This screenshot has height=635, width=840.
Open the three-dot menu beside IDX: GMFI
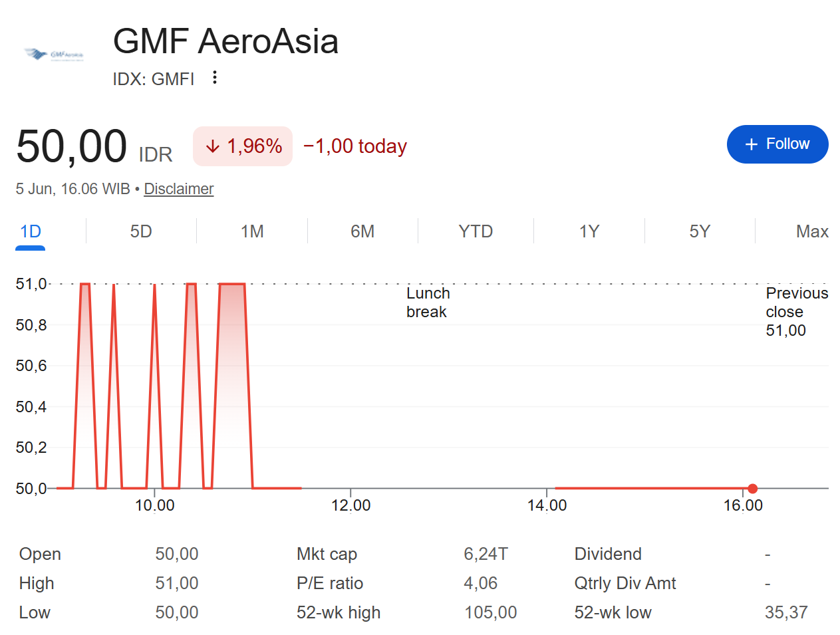click(x=214, y=78)
